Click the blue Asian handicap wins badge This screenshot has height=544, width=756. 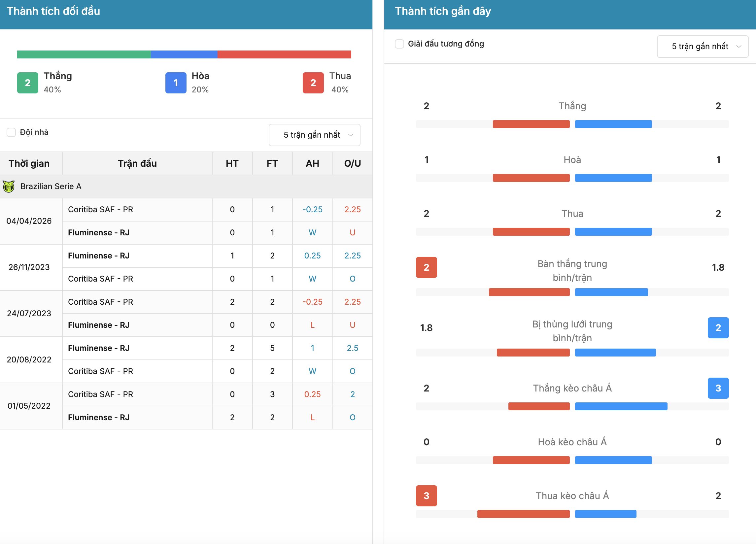click(718, 388)
